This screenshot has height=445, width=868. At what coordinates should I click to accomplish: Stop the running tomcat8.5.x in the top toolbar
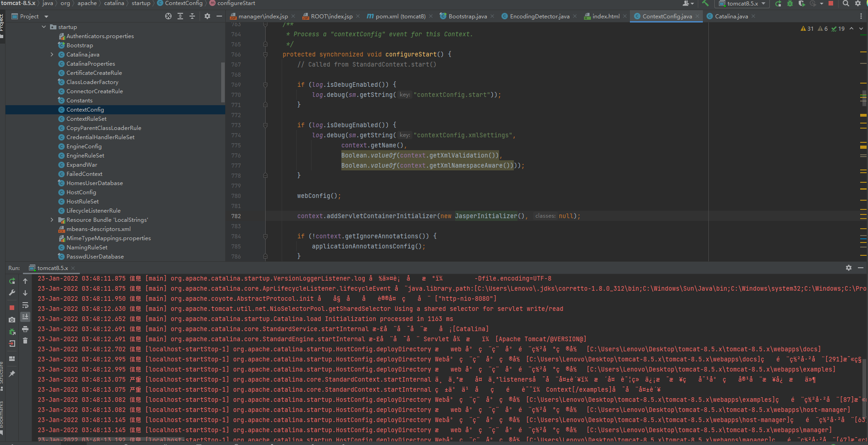point(830,3)
